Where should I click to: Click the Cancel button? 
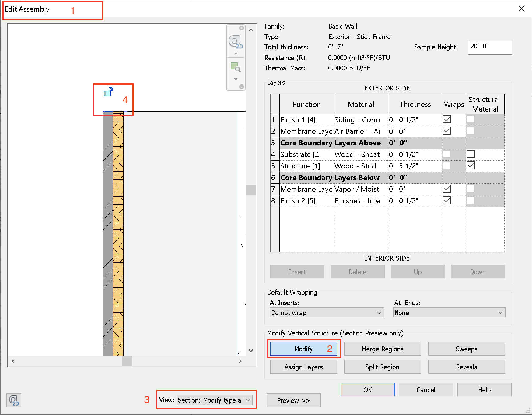click(426, 390)
